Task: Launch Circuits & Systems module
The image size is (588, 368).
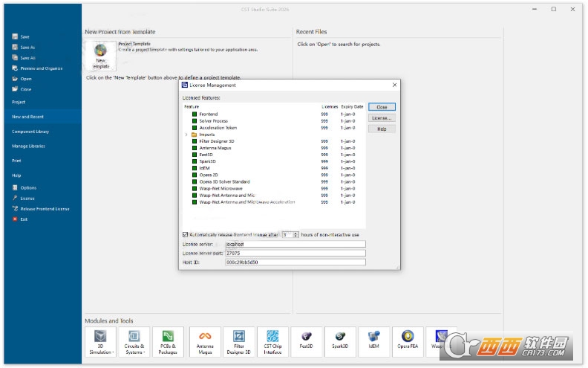Action: click(x=134, y=342)
